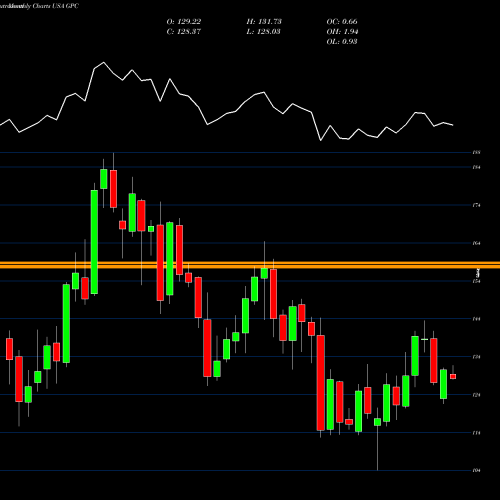Click the 144 price axis label
This screenshot has width=500, height=500.
pyautogui.click(x=476, y=319)
